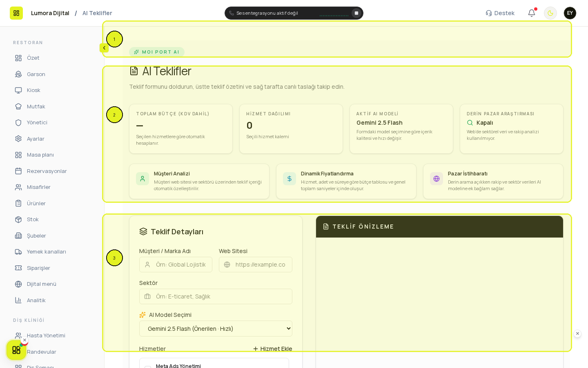Open Destek support link

click(x=500, y=13)
